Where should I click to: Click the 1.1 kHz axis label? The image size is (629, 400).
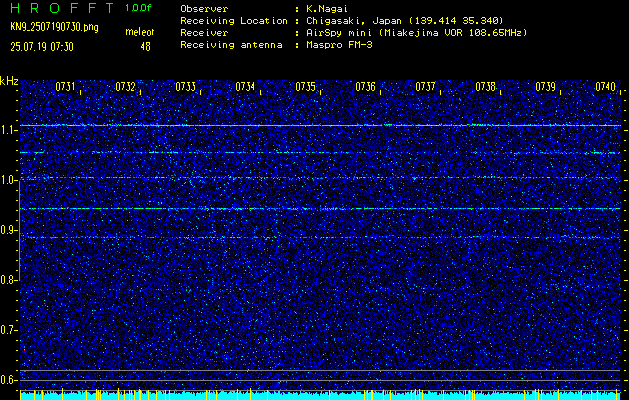tap(7, 130)
